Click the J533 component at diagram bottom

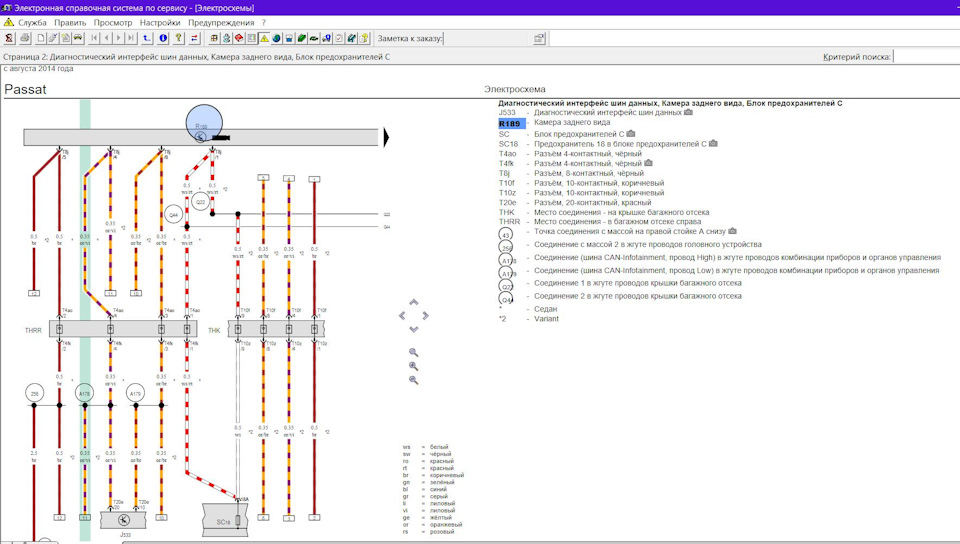124,520
